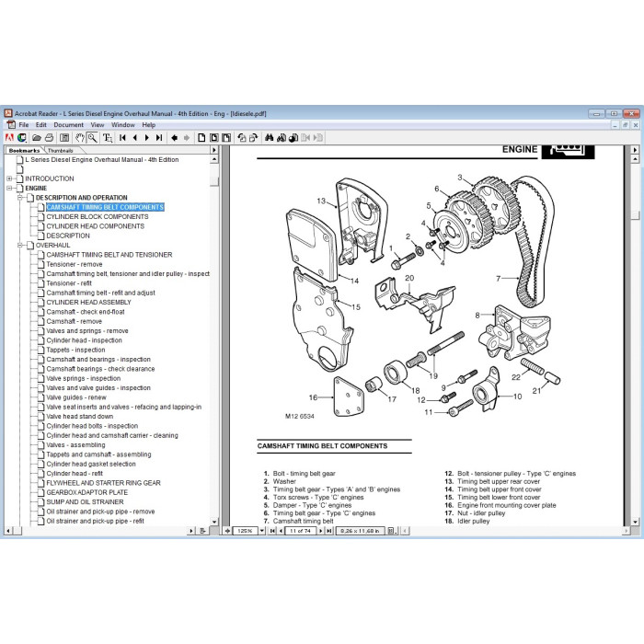Click the zoom-out plus button beside 125%
Image resolution: width=644 pixels, height=644 pixels.
(227, 531)
